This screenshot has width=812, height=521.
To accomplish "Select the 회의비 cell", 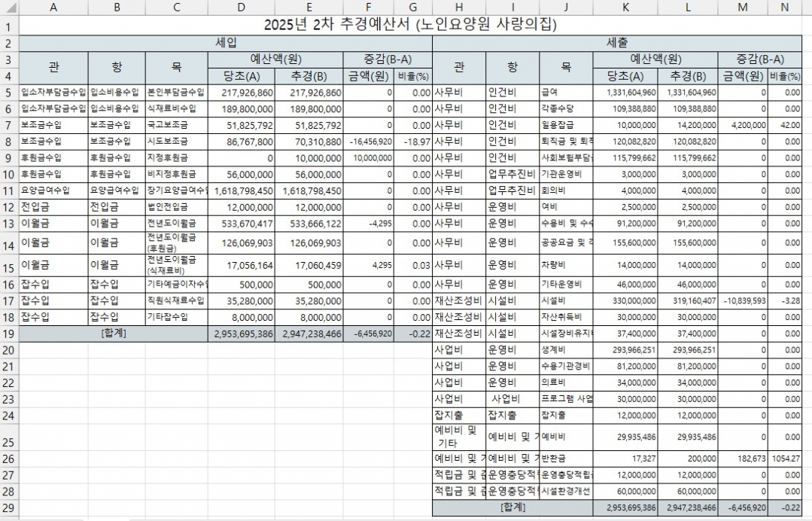I will (x=566, y=190).
